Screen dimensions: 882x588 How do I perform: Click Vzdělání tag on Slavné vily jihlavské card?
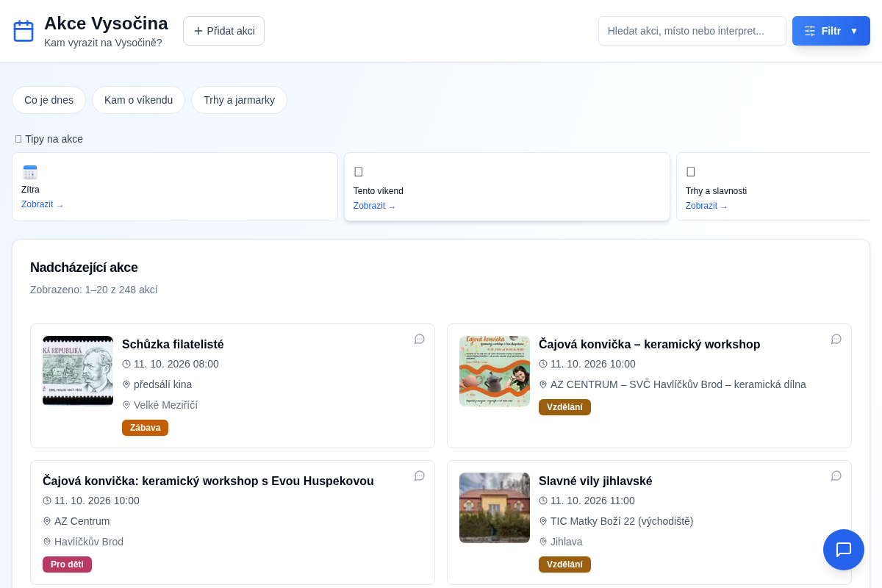(x=564, y=564)
